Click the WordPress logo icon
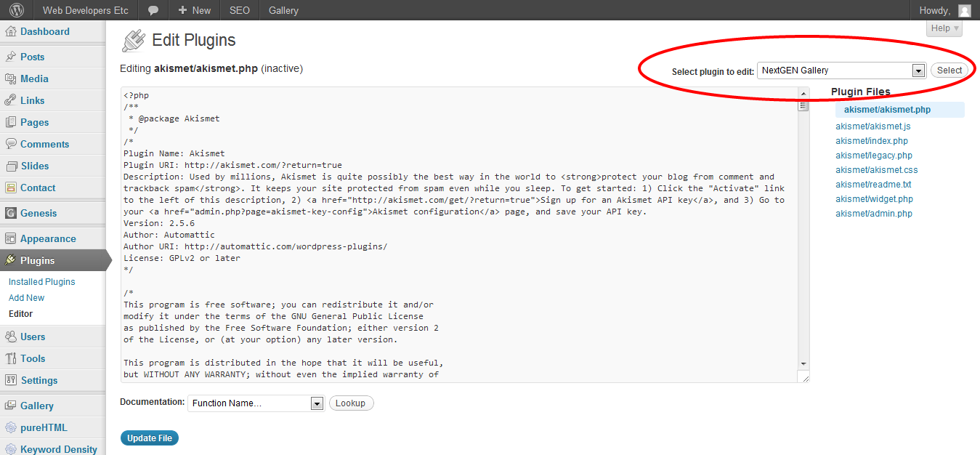Screen dimensions: 980x455 click(x=16, y=10)
